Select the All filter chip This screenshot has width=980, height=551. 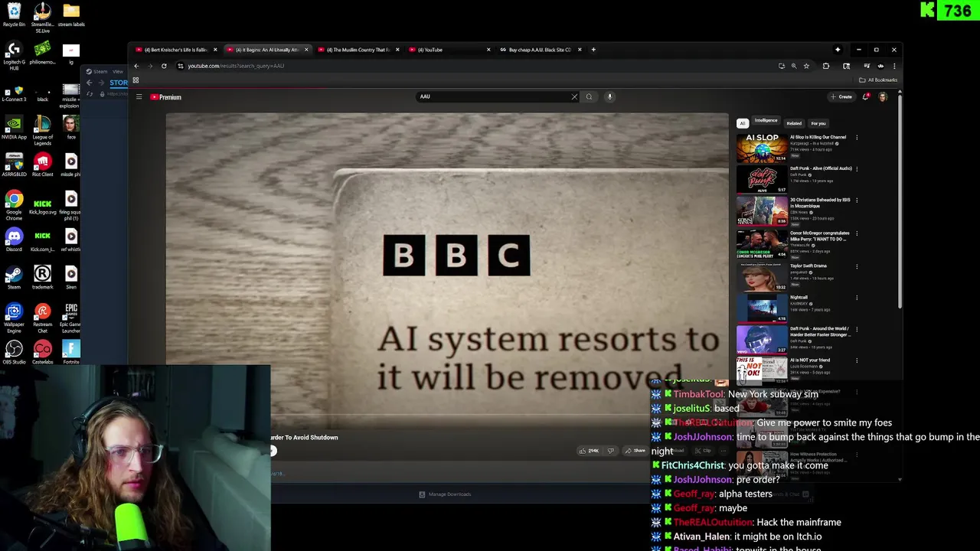(x=742, y=123)
